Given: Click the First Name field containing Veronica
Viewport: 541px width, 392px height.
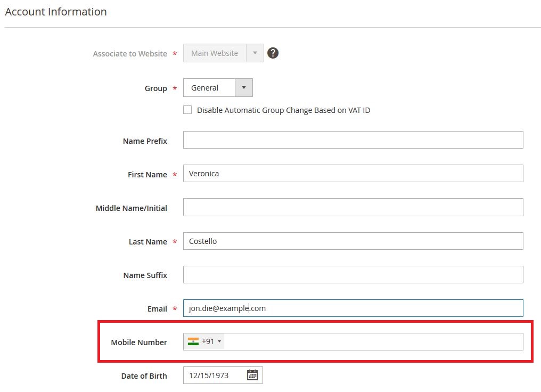Looking at the screenshot, I should pos(353,174).
